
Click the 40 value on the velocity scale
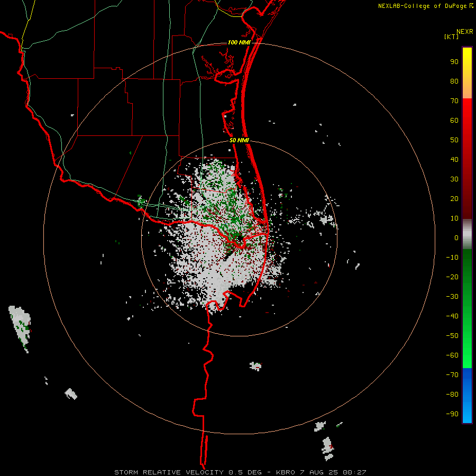pyautogui.click(x=454, y=159)
